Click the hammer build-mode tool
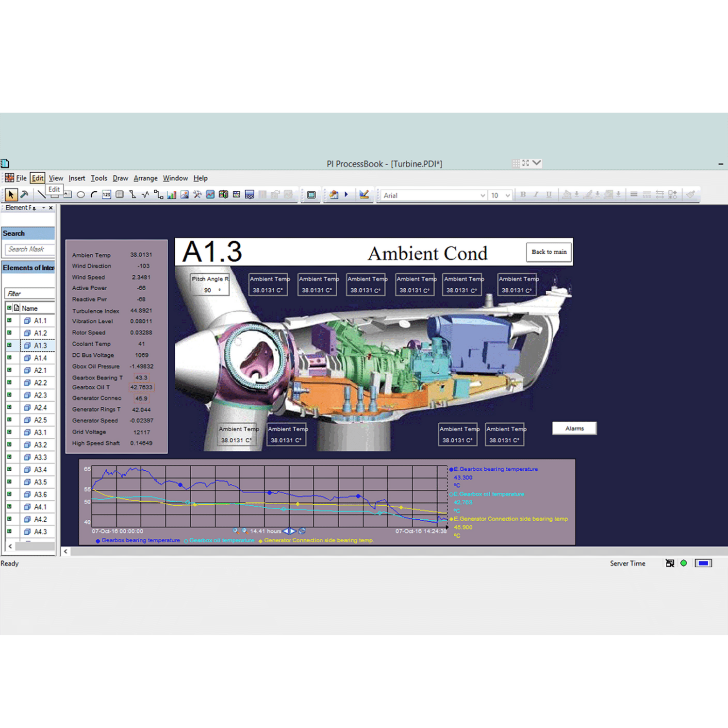The image size is (728, 728). [x=24, y=195]
